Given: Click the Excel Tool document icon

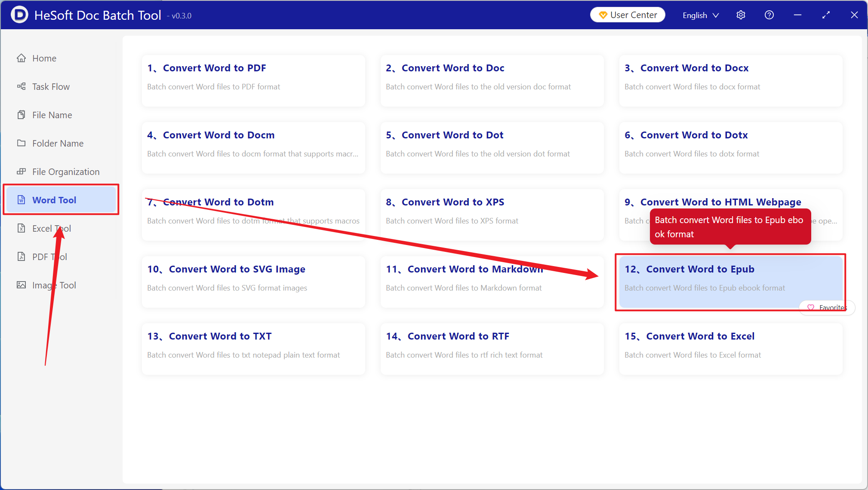Looking at the screenshot, I should (x=21, y=228).
